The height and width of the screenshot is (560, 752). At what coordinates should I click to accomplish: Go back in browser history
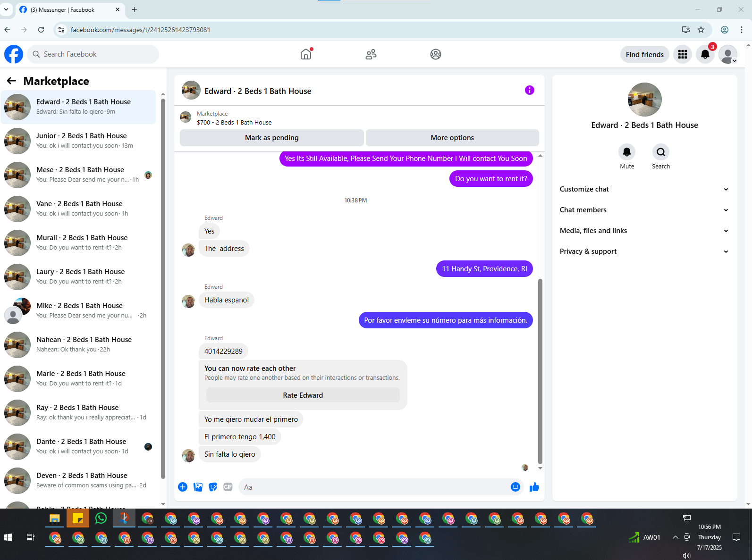[8, 30]
